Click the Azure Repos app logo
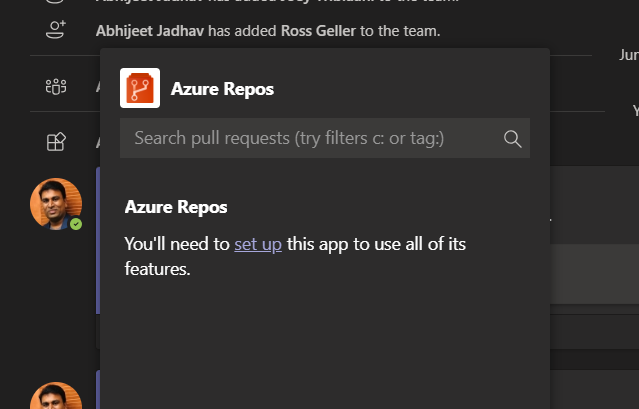639x409 pixels. 140,88
